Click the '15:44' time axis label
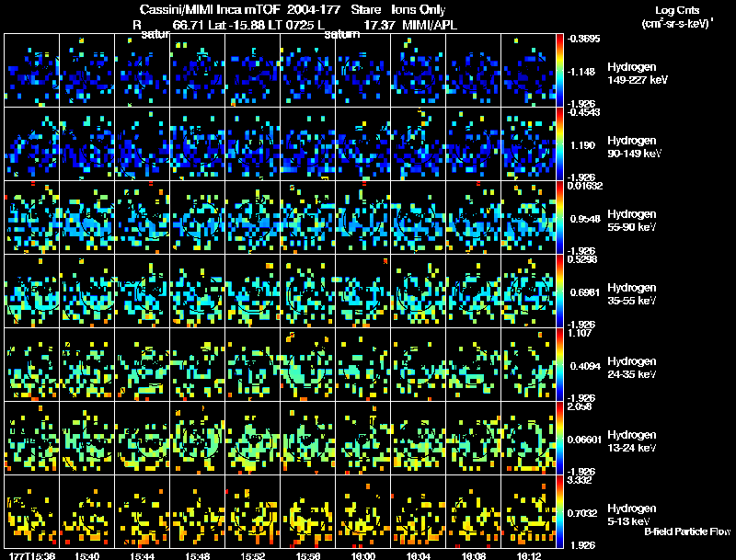736x560 pixels. point(143,555)
